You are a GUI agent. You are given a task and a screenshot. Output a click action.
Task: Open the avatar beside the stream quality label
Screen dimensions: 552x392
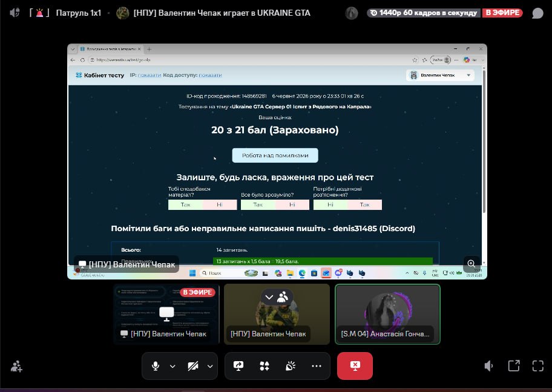(x=351, y=13)
